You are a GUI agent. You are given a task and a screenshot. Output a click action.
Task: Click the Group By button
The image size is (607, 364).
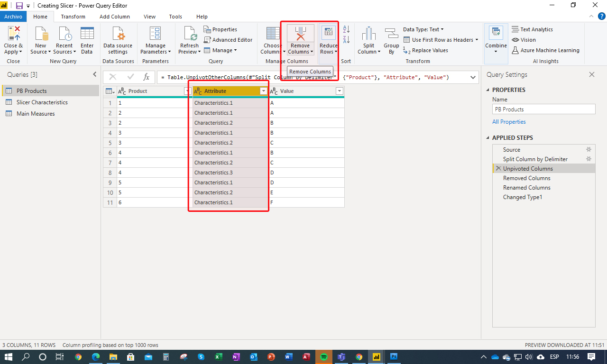pyautogui.click(x=391, y=40)
